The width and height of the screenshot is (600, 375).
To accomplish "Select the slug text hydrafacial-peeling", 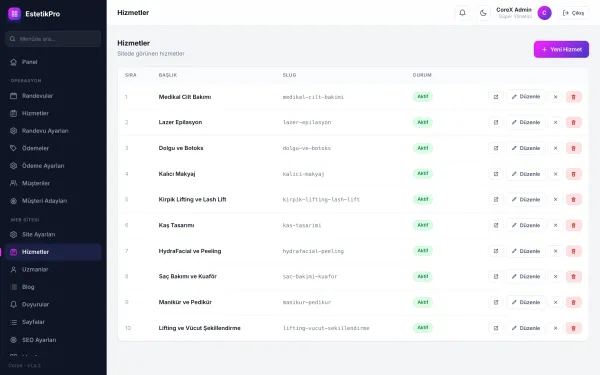I will (313, 251).
